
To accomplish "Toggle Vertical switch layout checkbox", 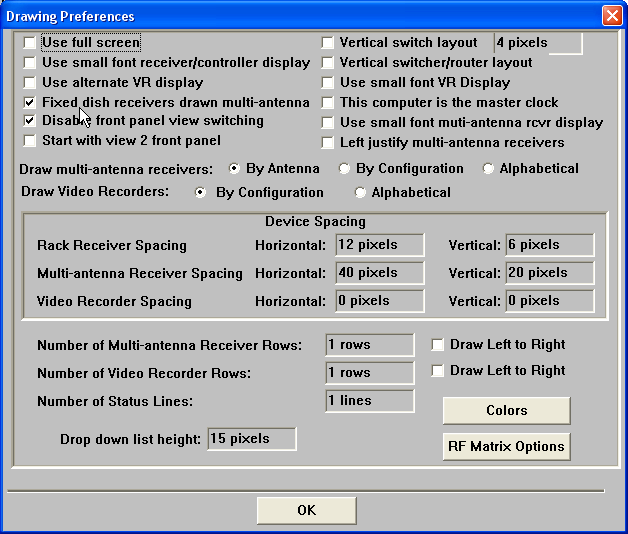I will (328, 43).
